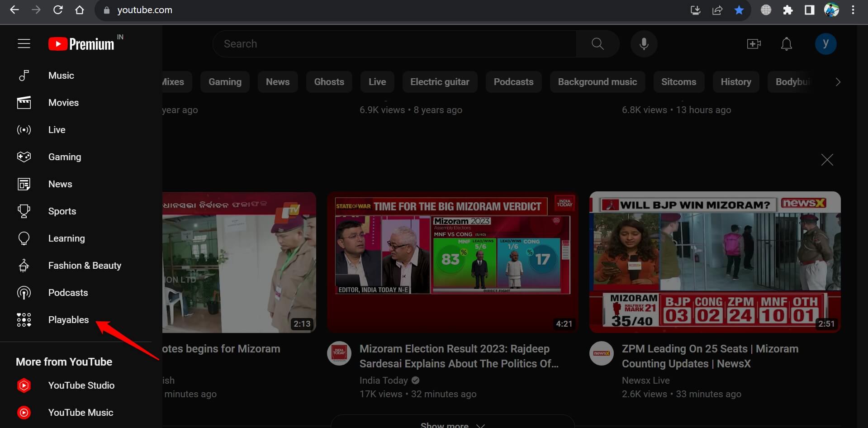
Task: Open ZPM Leading On 25 Seats title
Action: tap(710, 356)
